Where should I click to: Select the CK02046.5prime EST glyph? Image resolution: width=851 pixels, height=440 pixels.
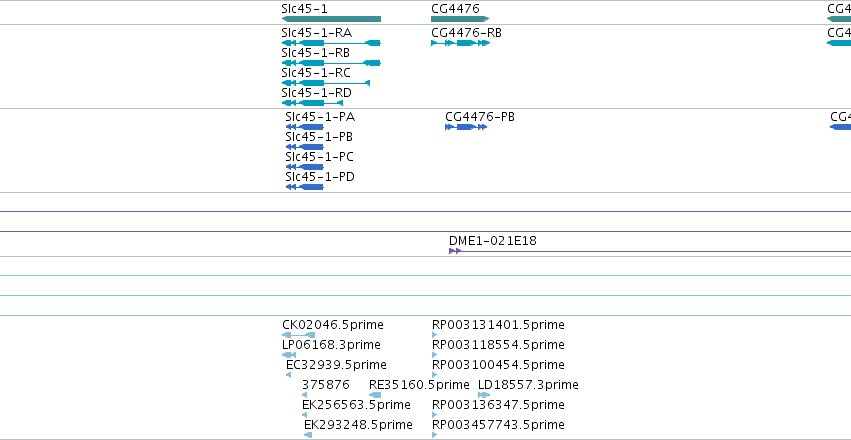coord(299,335)
